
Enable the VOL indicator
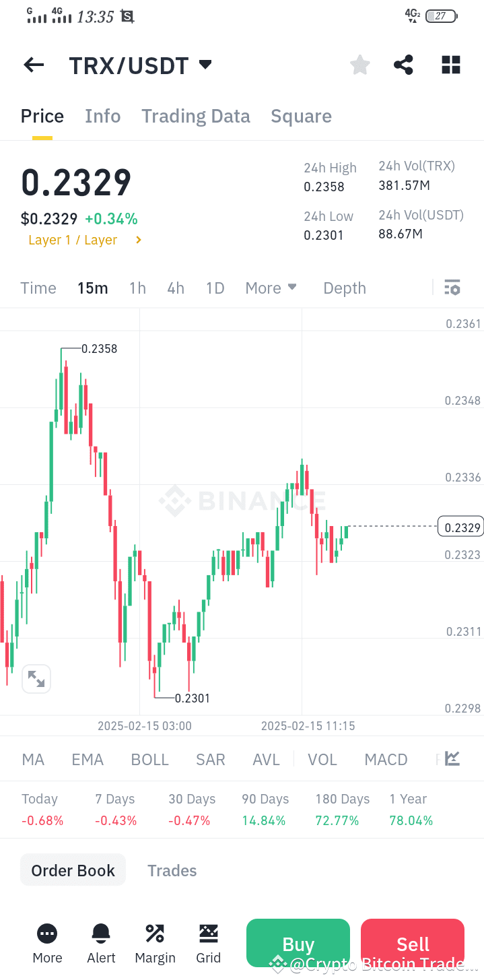322,759
